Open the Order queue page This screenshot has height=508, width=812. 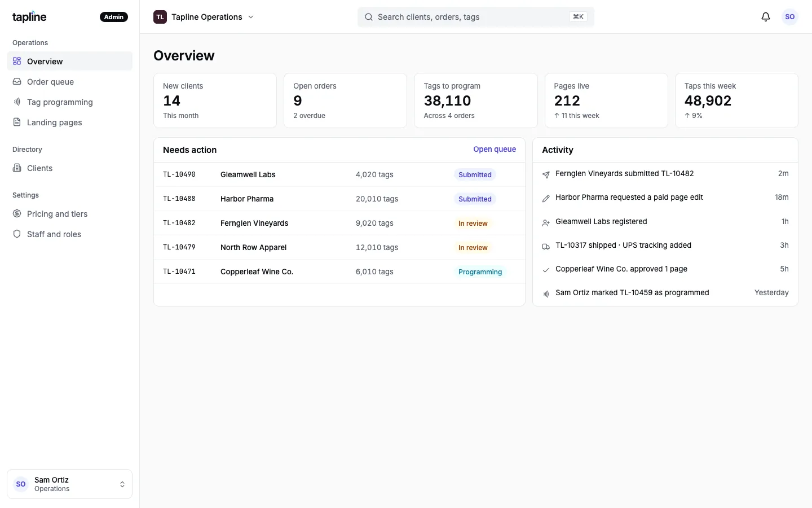pyautogui.click(x=69, y=81)
